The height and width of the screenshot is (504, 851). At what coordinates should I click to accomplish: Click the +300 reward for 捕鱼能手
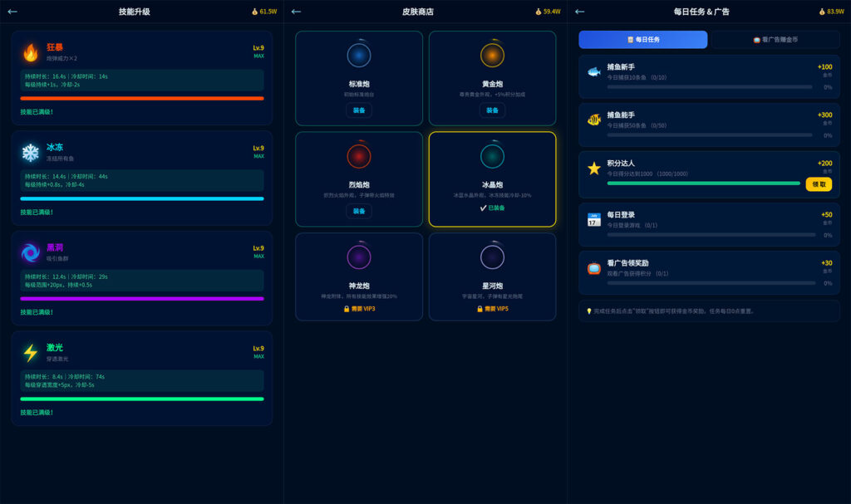coord(825,115)
